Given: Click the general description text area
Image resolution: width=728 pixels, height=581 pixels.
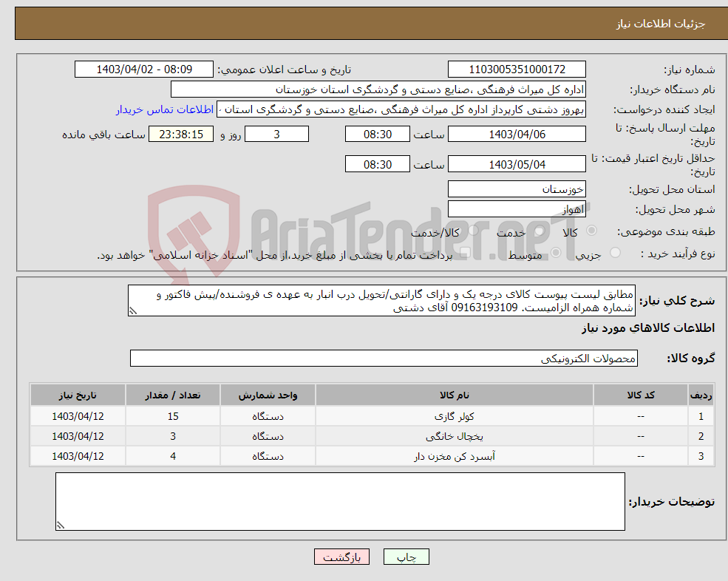Looking at the screenshot, I should coord(381,301).
